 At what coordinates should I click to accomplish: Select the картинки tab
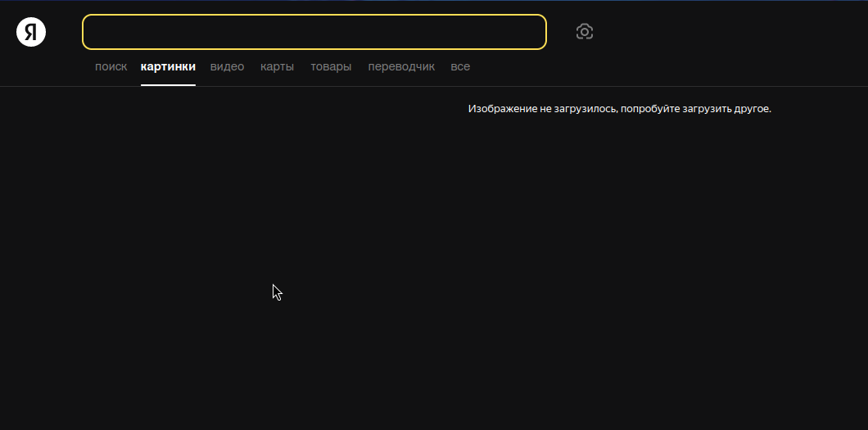coord(169,67)
